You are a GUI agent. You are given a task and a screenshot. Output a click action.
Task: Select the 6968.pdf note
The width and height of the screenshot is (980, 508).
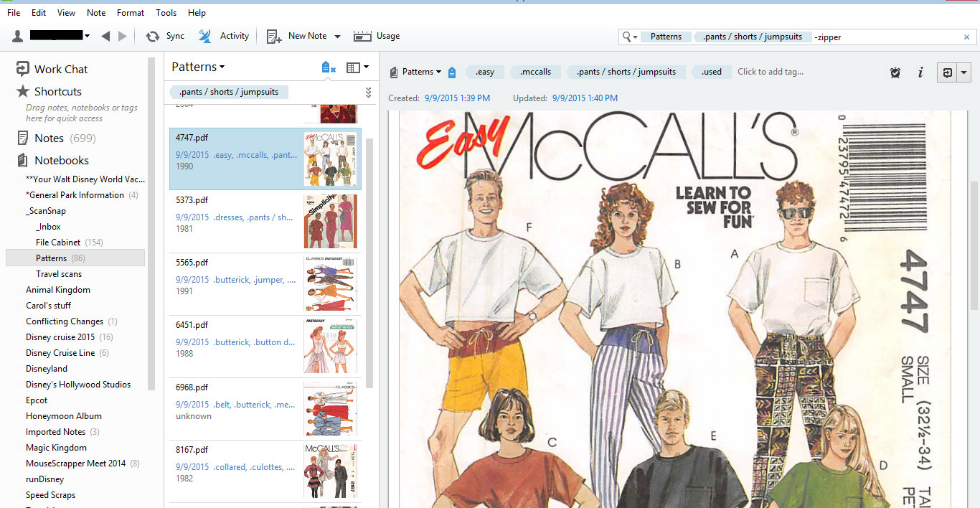point(265,408)
